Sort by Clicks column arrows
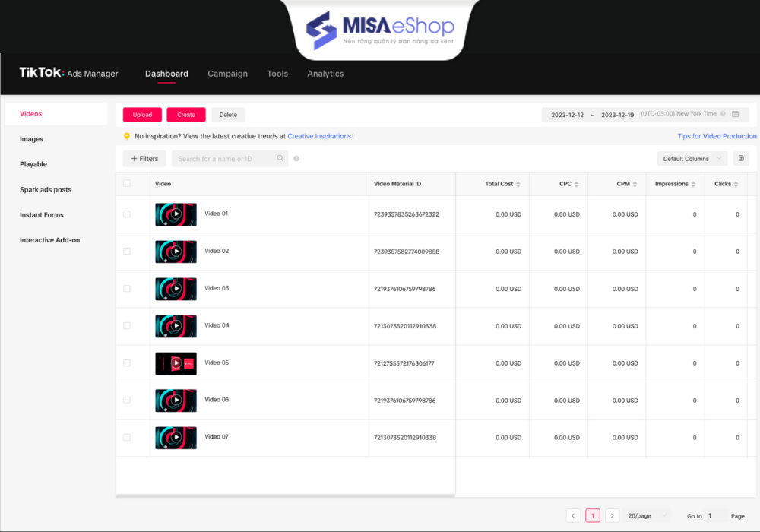 pos(736,184)
